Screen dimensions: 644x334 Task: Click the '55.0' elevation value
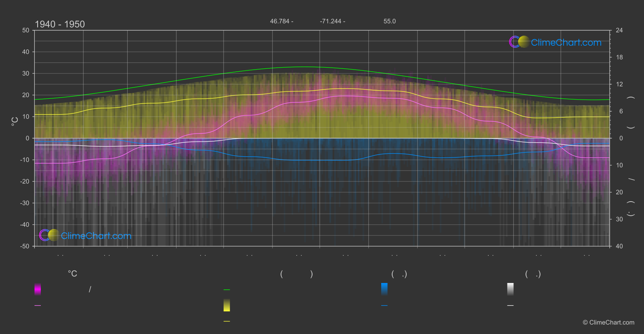pos(390,21)
